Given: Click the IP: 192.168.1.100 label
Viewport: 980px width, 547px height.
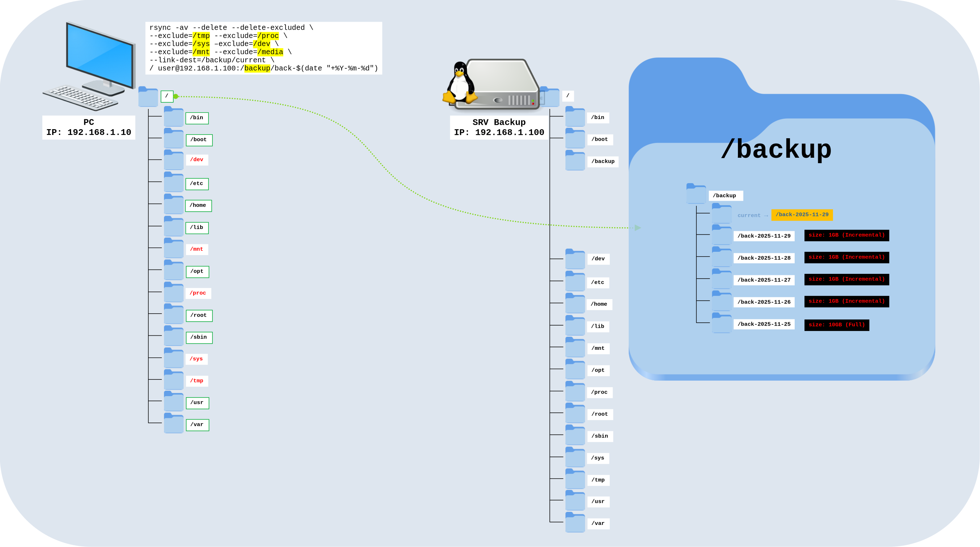Looking at the screenshot, I should click(499, 132).
